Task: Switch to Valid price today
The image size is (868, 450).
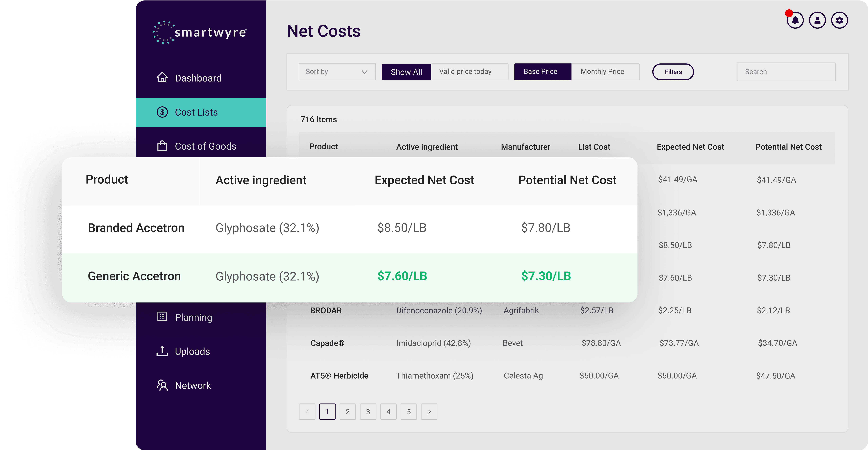Action: click(469, 72)
